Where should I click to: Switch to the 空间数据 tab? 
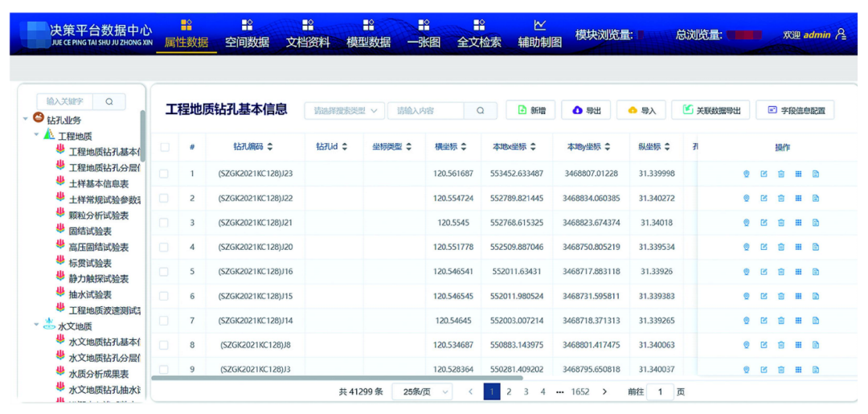coord(247,35)
